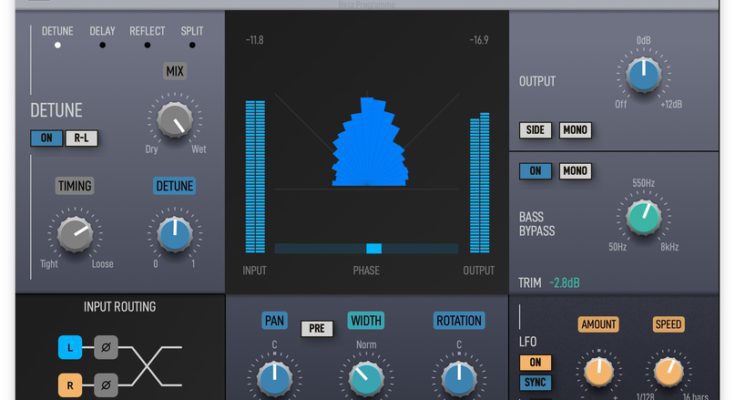Enable the MONO button in Output section
This screenshot has height=400, width=735.
[x=574, y=130]
